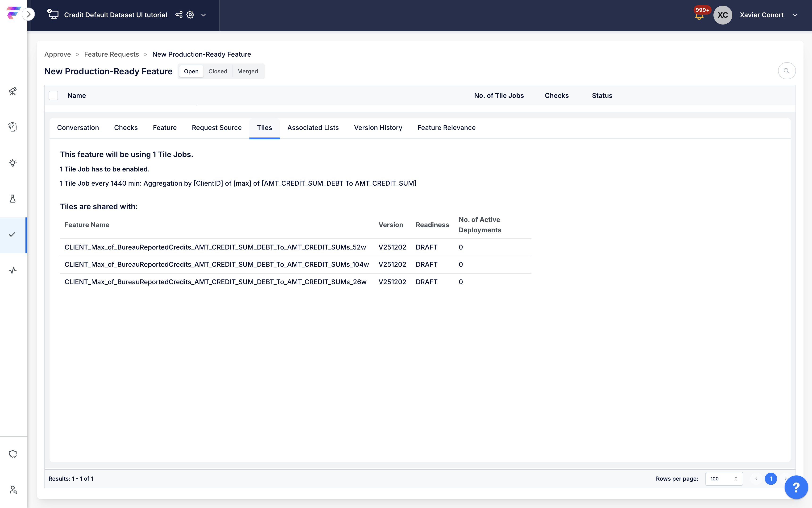The height and width of the screenshot is (508, 812).
Task: Open the Xavier Conort user menu chevron
Action: (x=795, y=15)
